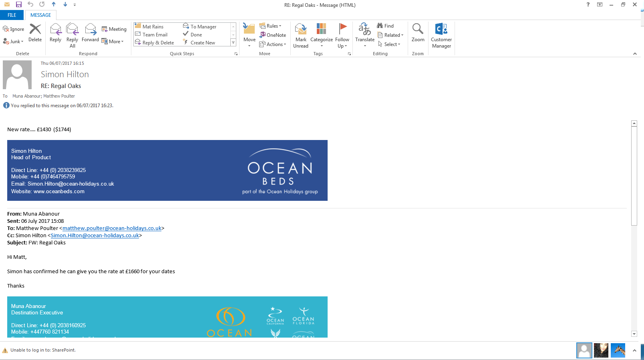Open the FILE tab

point(12,15)
